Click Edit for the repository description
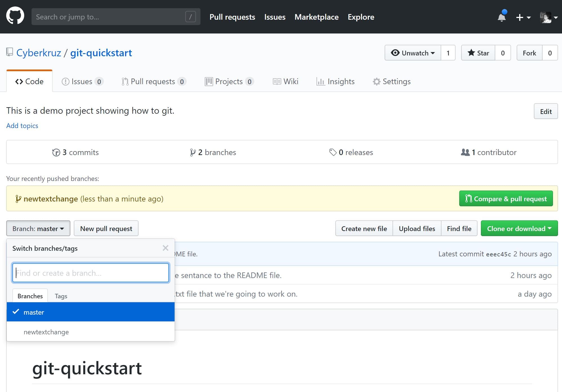The width and height of the screenshot is (562, 392). 546,111
